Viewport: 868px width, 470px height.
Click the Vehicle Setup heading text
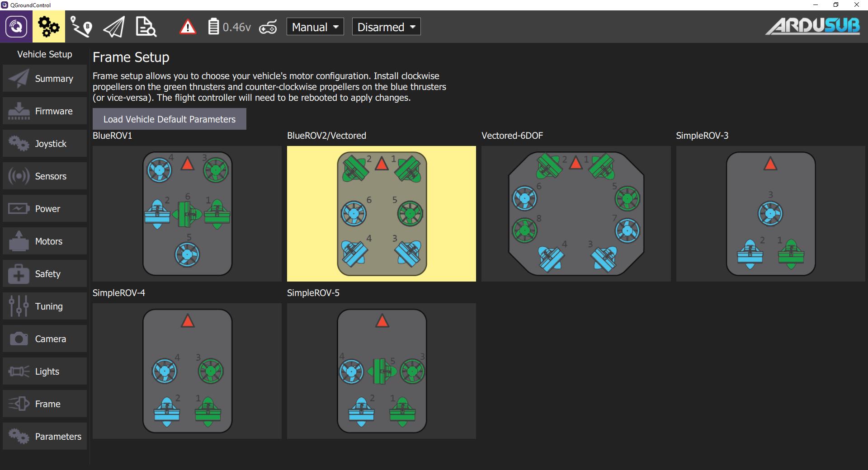tap(45, 54)
